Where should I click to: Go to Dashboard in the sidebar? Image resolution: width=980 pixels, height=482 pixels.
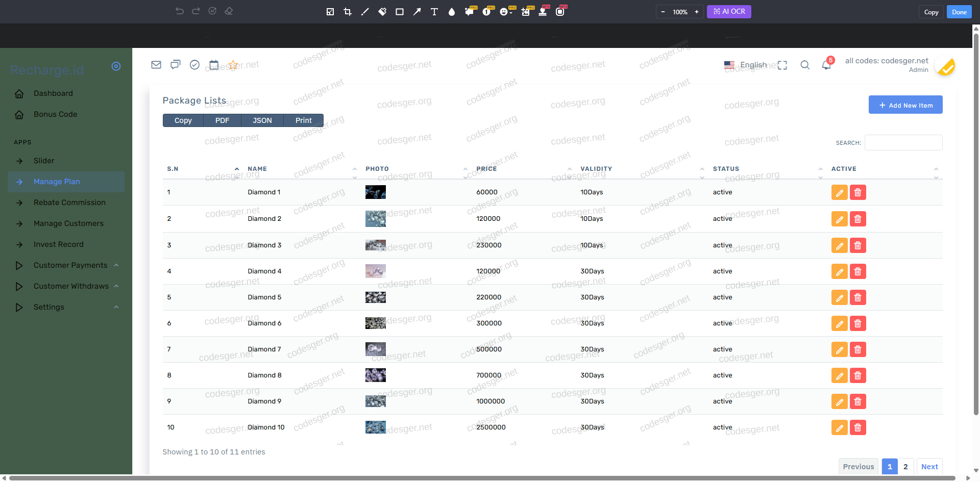click(x=53, y=93)
